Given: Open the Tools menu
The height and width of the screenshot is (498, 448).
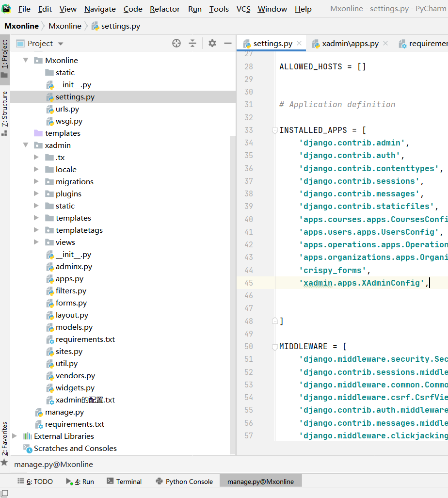Looking at the screenshot, I should pyautogui.click(x=219, y=9).
